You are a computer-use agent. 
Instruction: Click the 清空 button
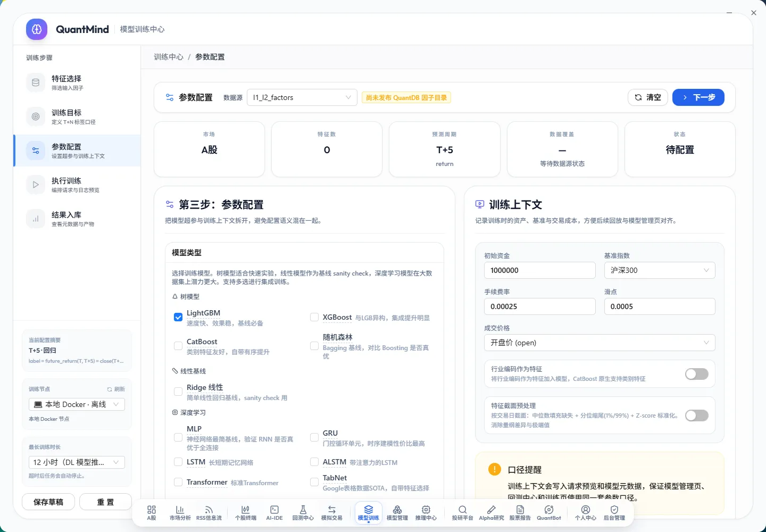(648, 97)
